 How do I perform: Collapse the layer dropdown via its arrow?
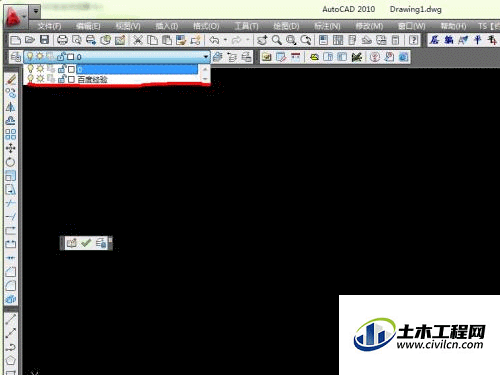(x=206, y=57)
